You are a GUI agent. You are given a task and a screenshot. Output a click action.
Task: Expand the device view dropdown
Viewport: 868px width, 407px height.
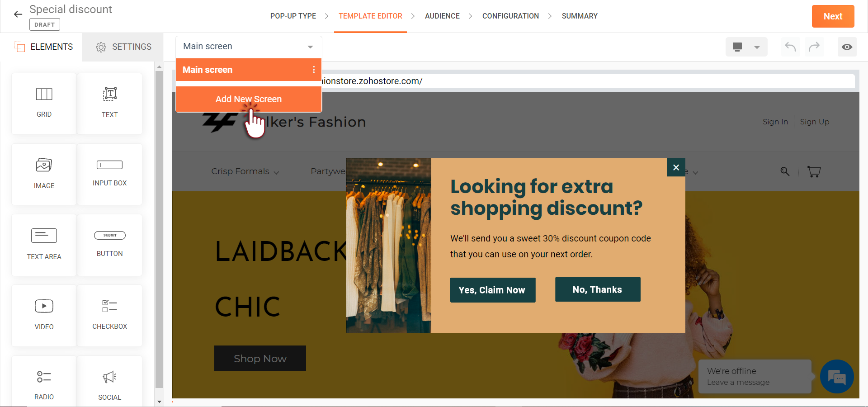pos(746,47)
